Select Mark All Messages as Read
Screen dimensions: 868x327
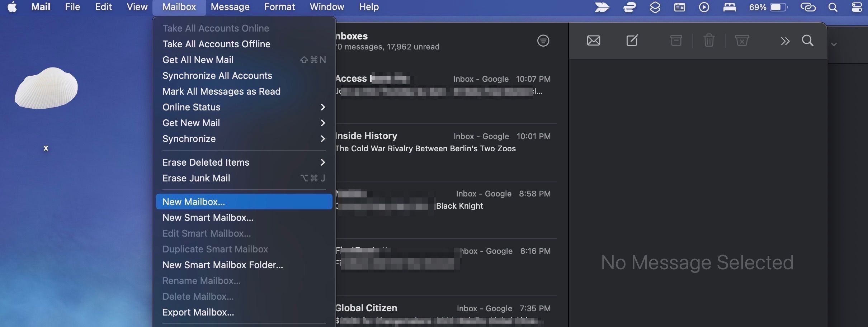tap(244, 91)
